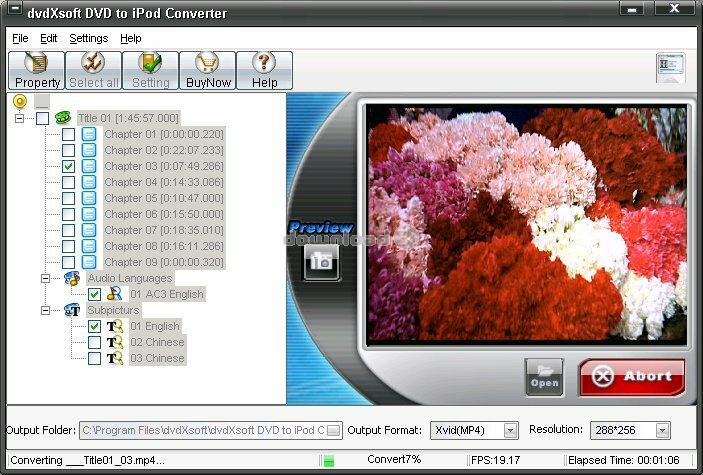Click the Converting ___Title01_03.mp4 status text
This screenshot has width=703, height=475.
pyautogui.click(x=87, y=460)
